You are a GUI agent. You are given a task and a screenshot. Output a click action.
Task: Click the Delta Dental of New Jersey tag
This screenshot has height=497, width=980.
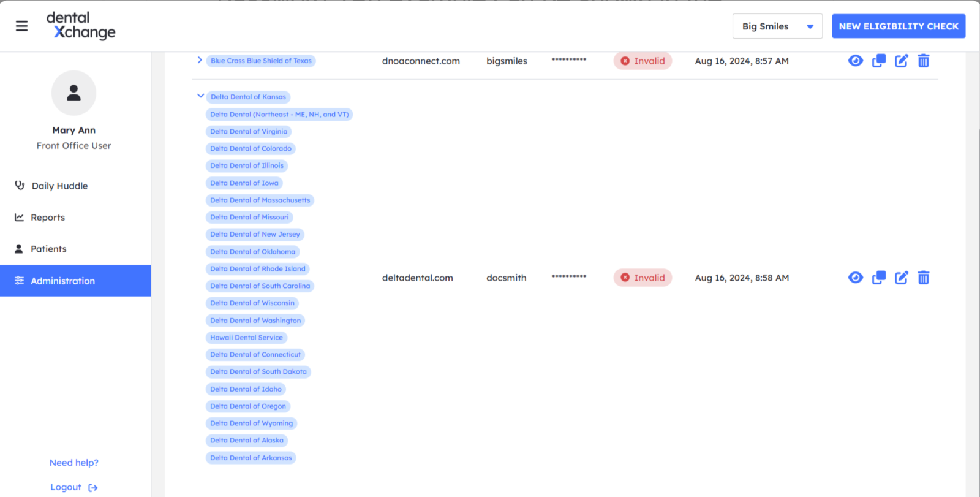tap(255, 235)
